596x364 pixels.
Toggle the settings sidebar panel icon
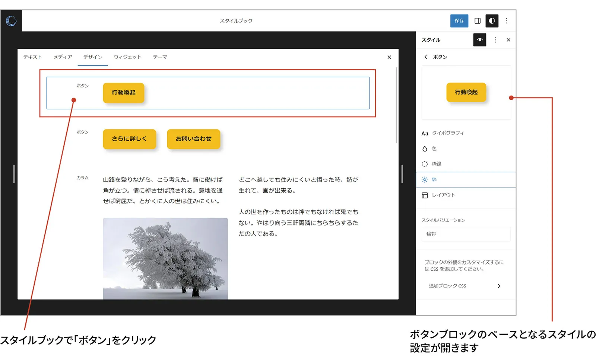(477, 21)
